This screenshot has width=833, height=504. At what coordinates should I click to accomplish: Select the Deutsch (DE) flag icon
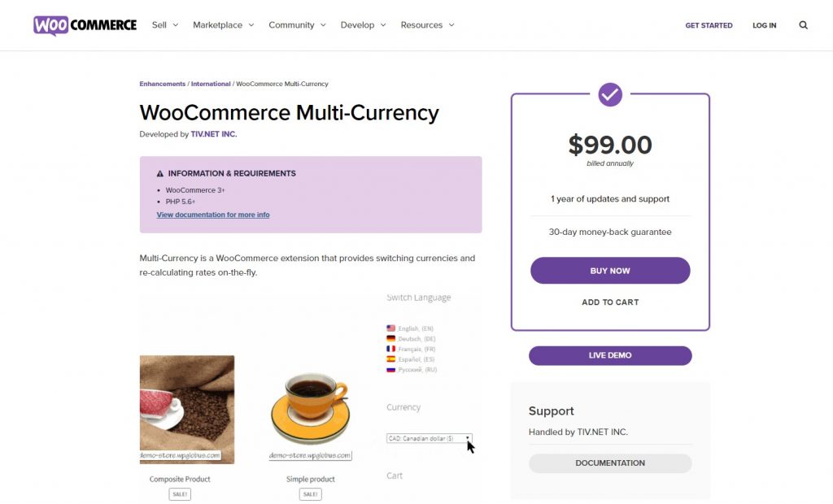(x=391, y=338)
